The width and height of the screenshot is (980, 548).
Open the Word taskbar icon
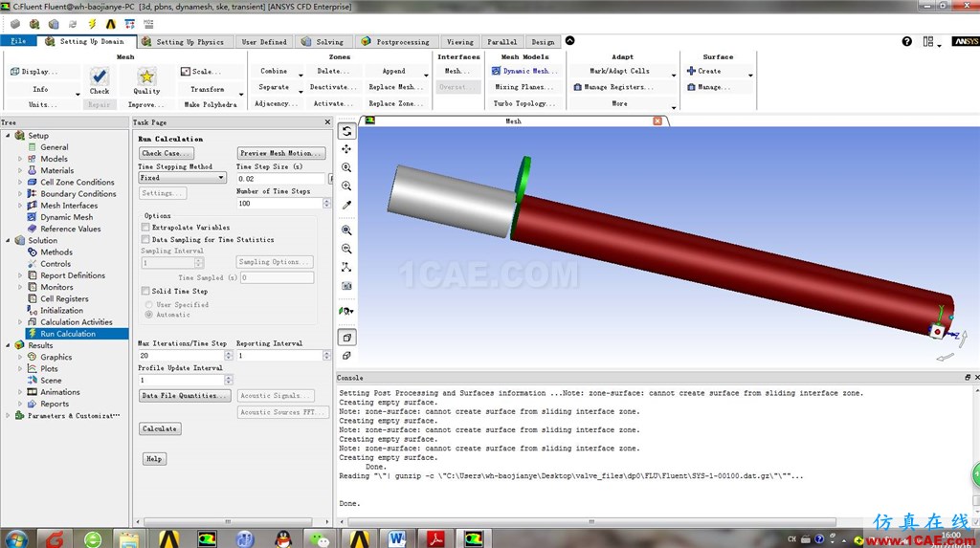pyautogui.click(x=397, y=538)
